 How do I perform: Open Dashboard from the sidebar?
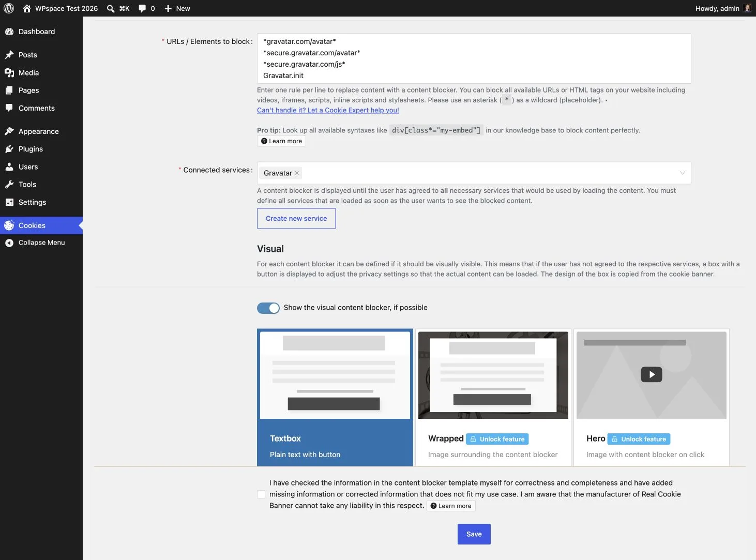41,32
